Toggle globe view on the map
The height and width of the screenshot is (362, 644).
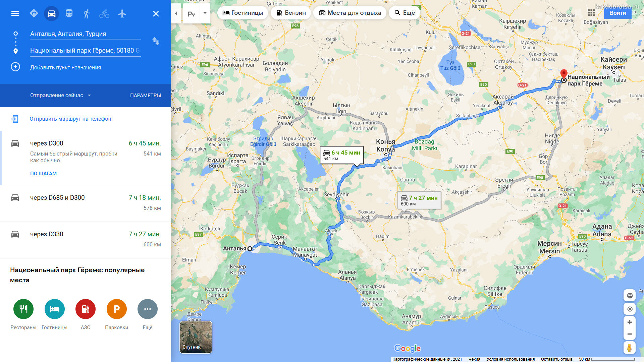coord(630,296)
